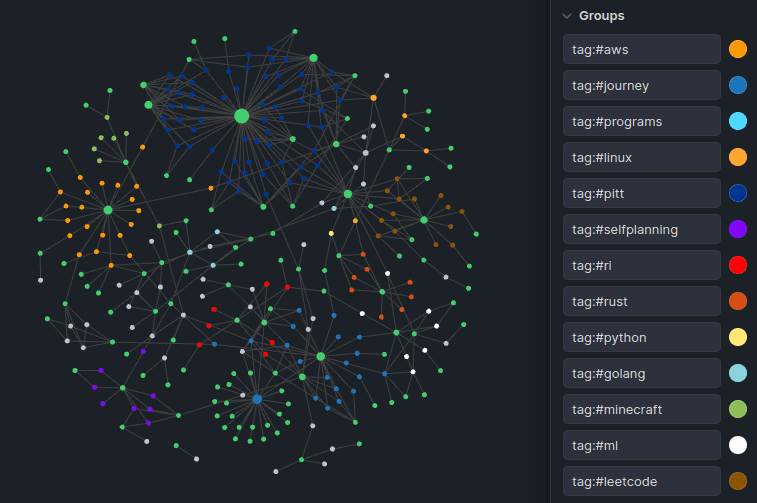Edit the tag:#linux group query field
Viewport: 757px width, 503px height.
[x=642, y=157]
